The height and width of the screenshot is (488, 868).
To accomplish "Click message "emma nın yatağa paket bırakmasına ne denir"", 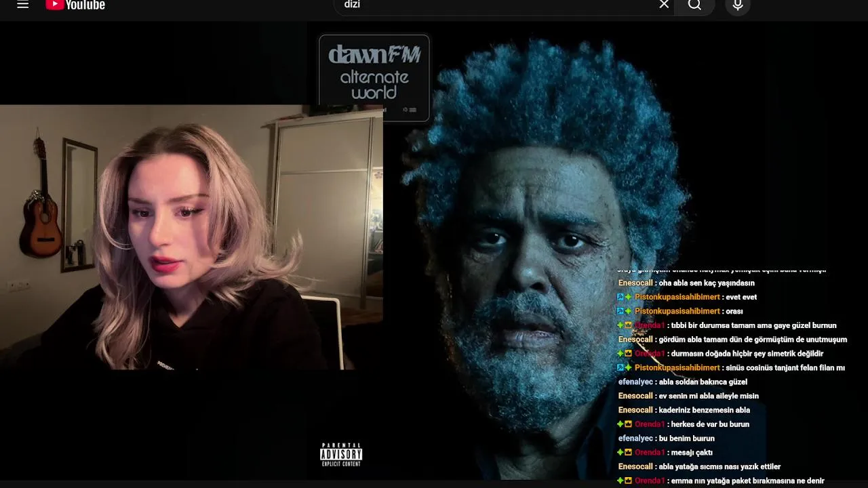I will (x=747, y=481).
